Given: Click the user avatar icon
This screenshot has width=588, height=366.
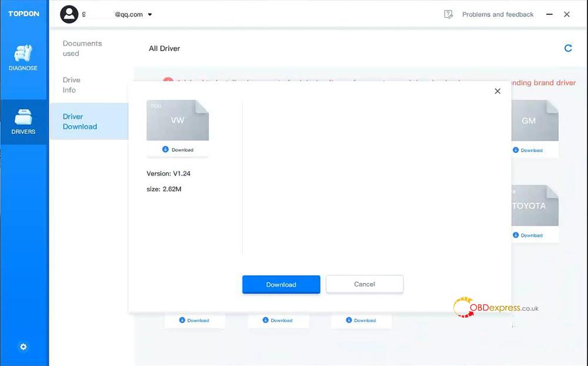Looking at the screenshot, I should point(69,14).
